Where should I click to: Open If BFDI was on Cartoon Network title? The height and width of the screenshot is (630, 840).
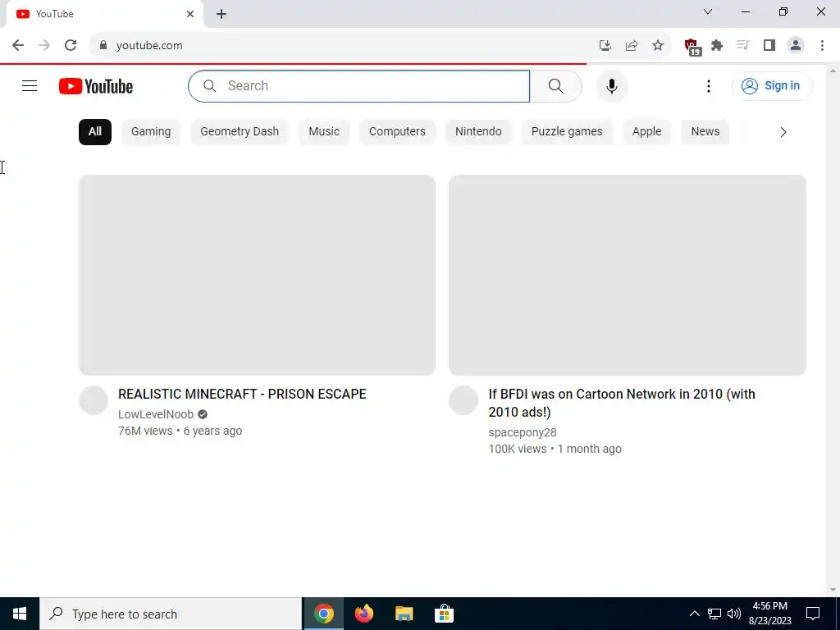coord(622,403)
